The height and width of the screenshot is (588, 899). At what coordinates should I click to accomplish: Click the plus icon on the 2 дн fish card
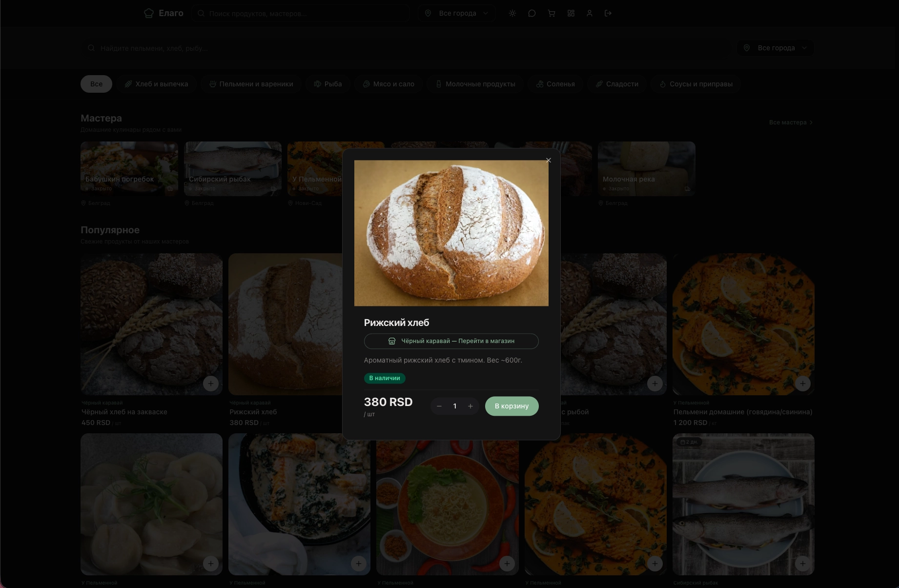(803, 564)
